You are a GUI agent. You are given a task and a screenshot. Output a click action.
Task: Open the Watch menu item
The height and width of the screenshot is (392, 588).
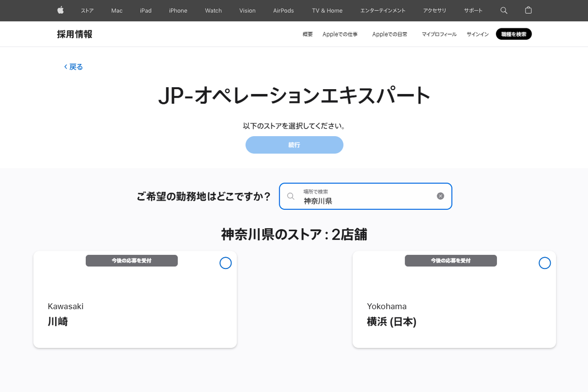click(213, 10)
